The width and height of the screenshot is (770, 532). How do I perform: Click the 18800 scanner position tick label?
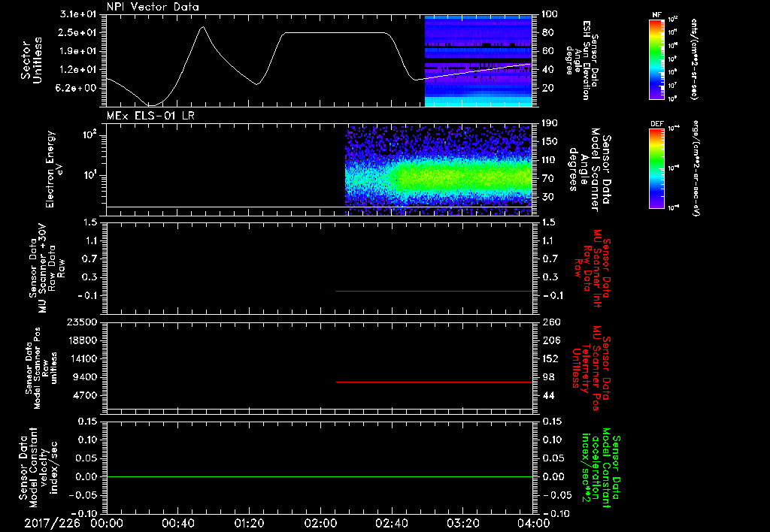pyautogui.click(x=81, y=340)
